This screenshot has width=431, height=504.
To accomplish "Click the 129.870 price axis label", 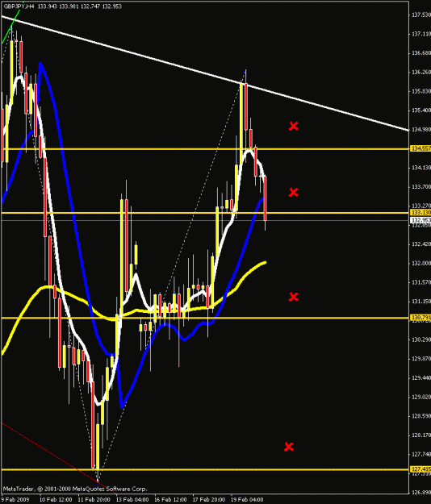I will 421,359.
